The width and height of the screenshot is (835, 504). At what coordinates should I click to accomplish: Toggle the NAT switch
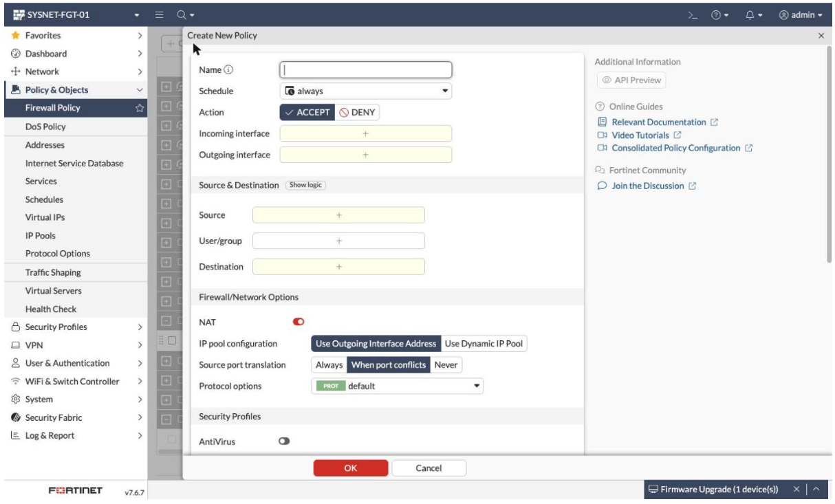pyautogui.click(x=299, y=321)
